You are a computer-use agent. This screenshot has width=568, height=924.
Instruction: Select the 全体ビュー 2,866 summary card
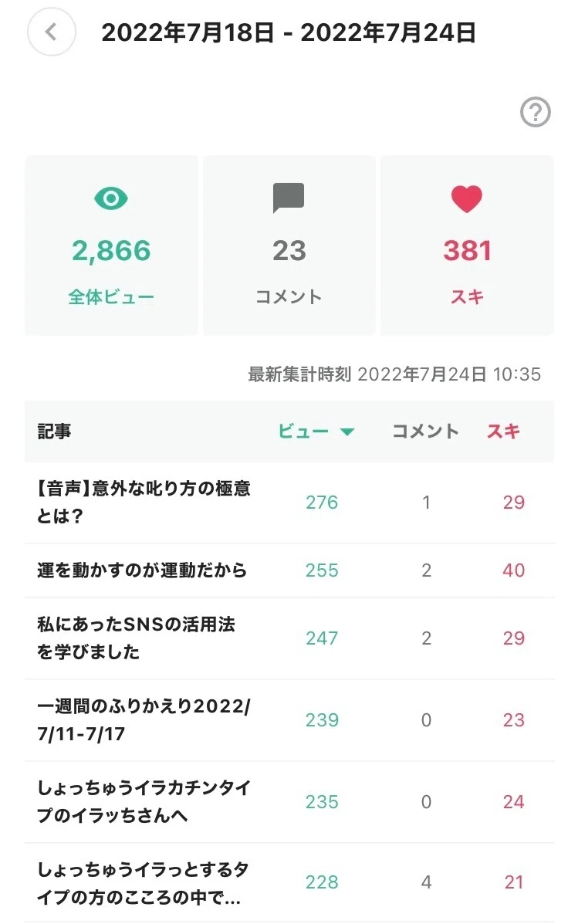111,245
